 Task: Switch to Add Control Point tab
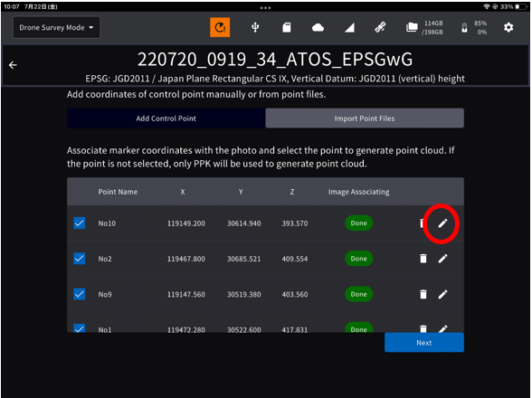(166, 118)
